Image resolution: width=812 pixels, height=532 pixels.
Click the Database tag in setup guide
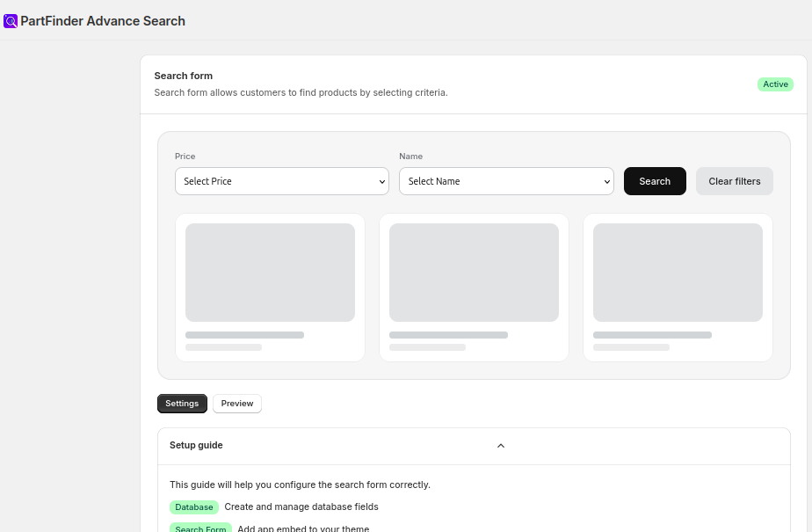(193, 507)
